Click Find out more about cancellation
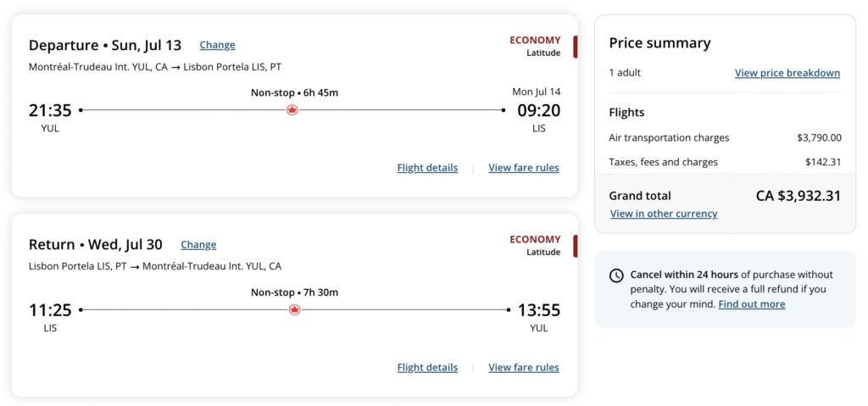Screen dimensions: 868x406 tap(751, 304)
